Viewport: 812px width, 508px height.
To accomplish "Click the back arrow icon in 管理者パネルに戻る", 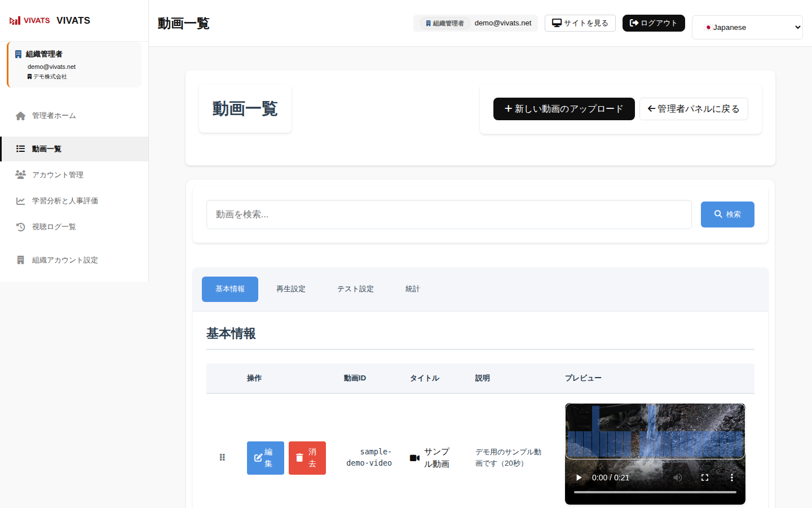I will 651,108.
